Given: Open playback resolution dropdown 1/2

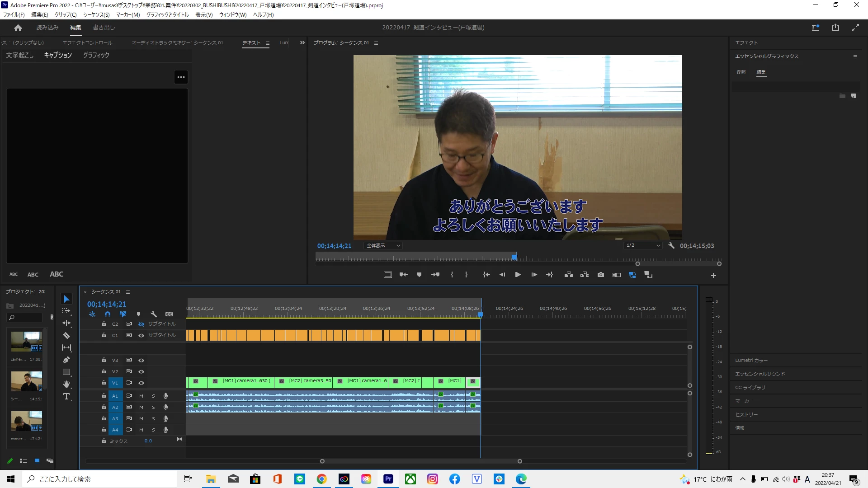Looking at the screenshot, I should (642, 245).
